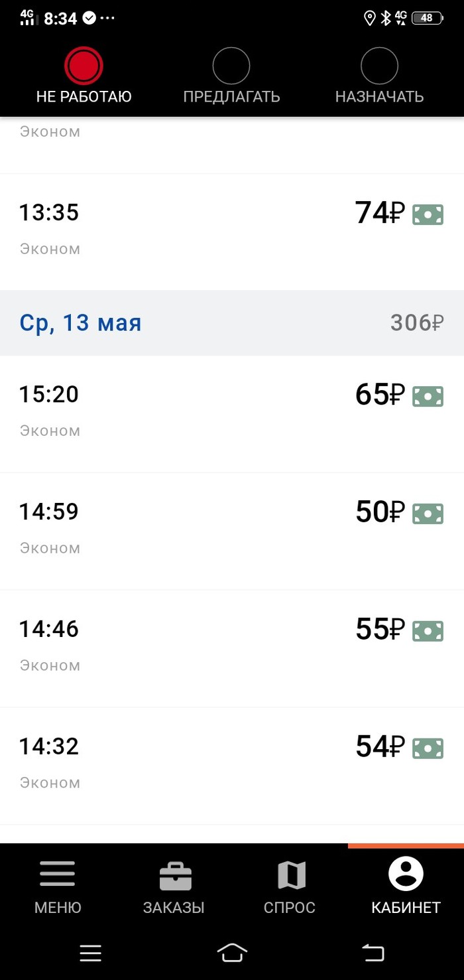This screenshot has height=980, width=464.
Task: View the 14:32 order for 54₽
Action: click(199, 765)
